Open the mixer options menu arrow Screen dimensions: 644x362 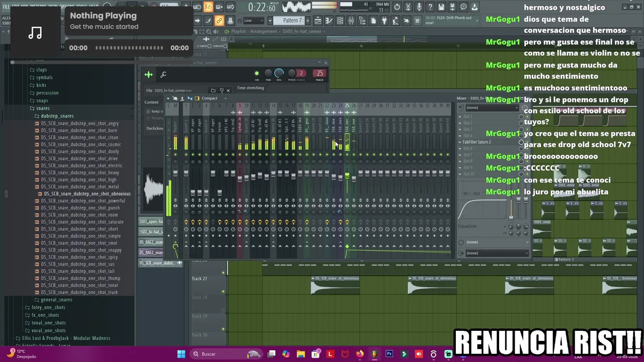pyautogui.click(x=168, y=99)
